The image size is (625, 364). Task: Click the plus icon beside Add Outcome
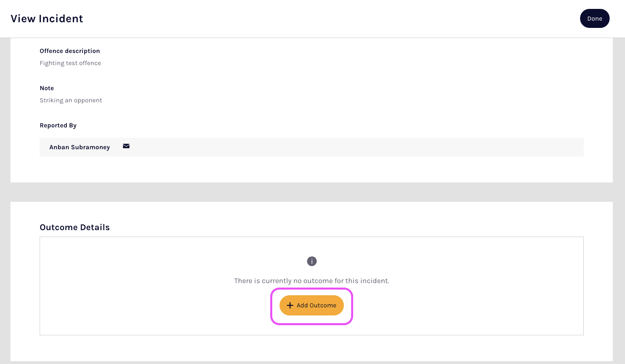(290, 305)
